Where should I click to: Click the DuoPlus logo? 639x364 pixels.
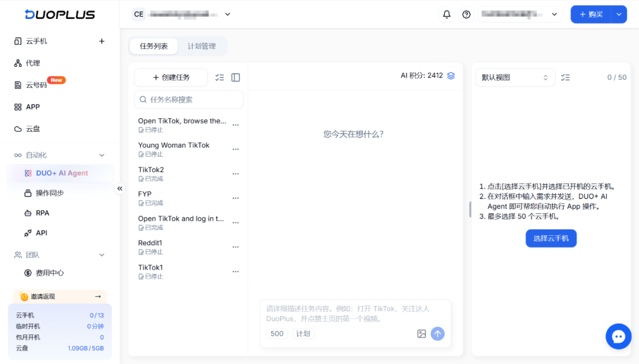tap(60, 14)
